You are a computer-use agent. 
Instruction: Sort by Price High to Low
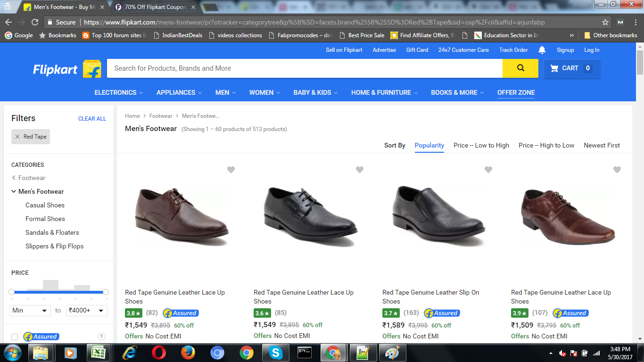(546, 145)
